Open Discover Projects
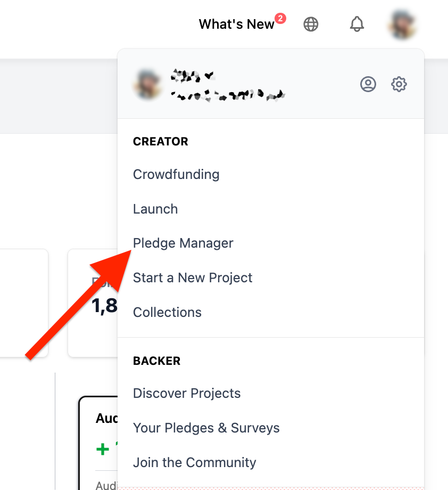This screenshot has width=448, height=490. pyautogui.click(x=187, y=393)
